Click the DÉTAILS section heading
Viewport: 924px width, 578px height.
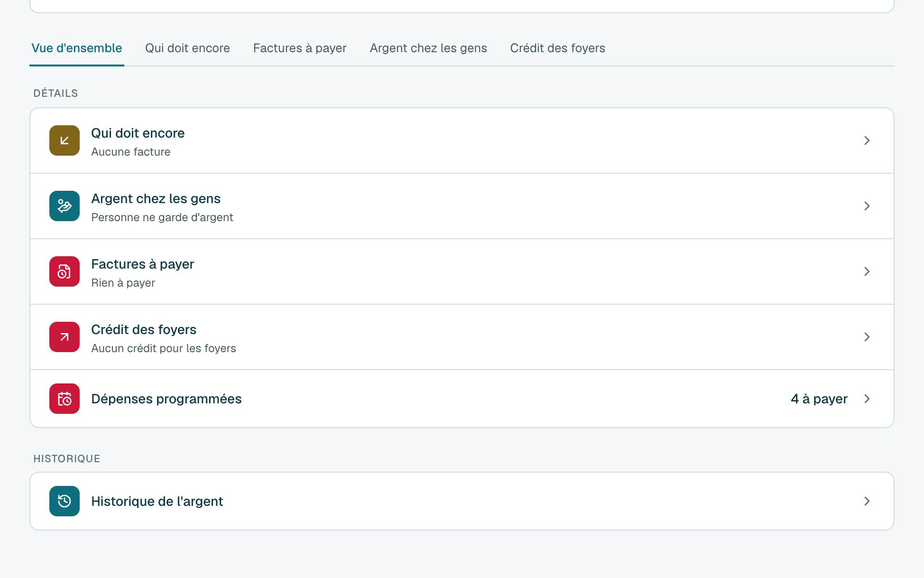tap(55, 93)
